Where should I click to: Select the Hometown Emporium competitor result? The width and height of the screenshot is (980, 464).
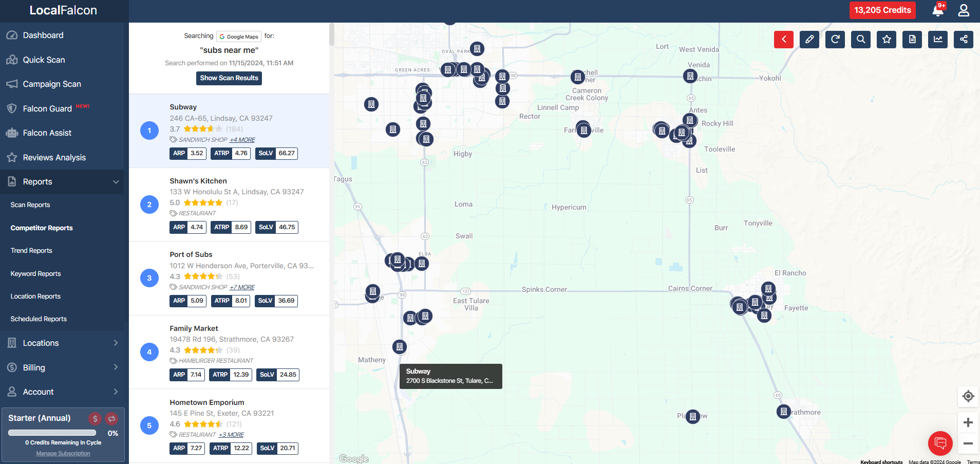point(229,426)
